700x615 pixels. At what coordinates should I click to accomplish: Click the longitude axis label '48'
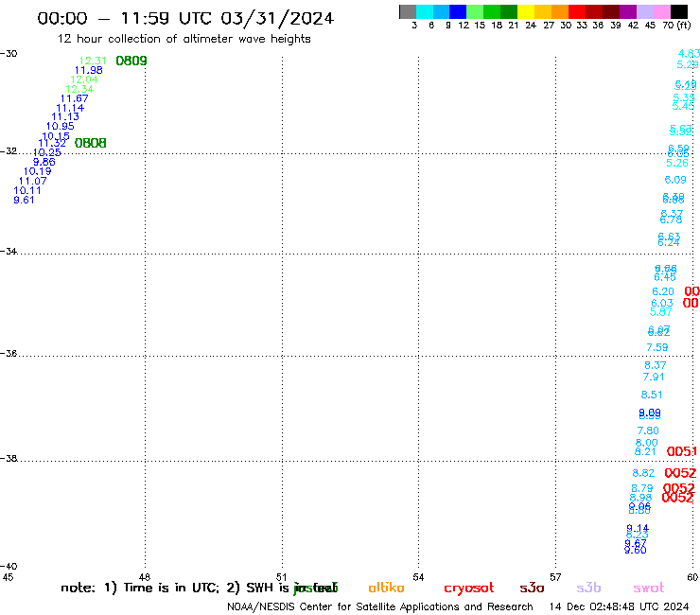point(144,577)
